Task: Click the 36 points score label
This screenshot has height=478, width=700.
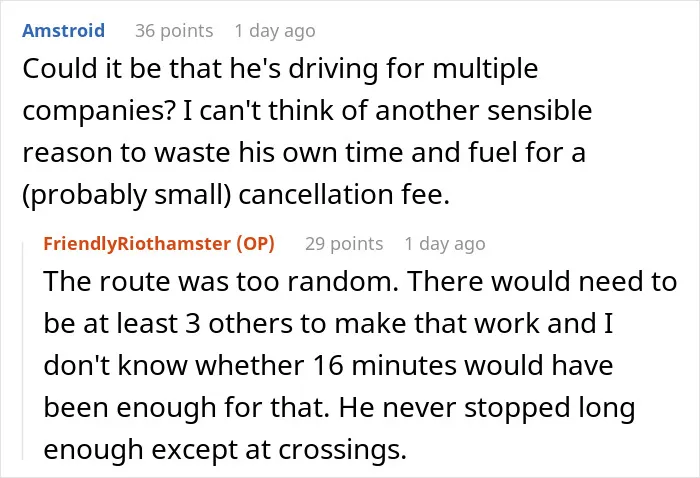Action: [174, 31]
